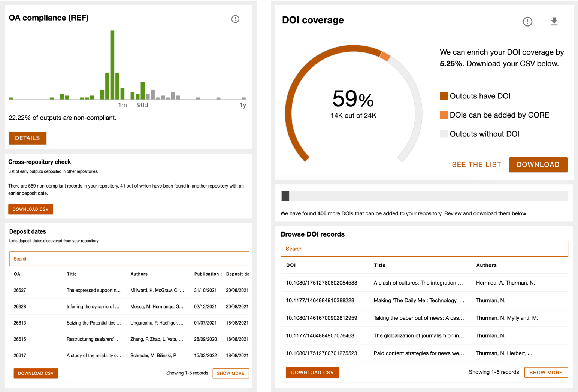Select DOI 10.1177/1464884907076463
This screenshot has height=392, width=578.
(x=320, y=335)
